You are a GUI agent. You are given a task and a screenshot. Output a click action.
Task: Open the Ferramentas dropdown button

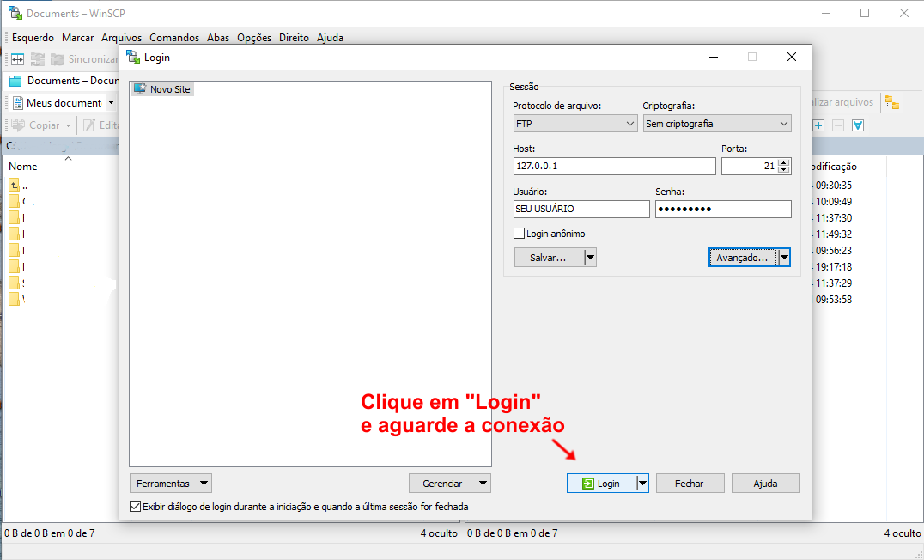pos(170,484)
